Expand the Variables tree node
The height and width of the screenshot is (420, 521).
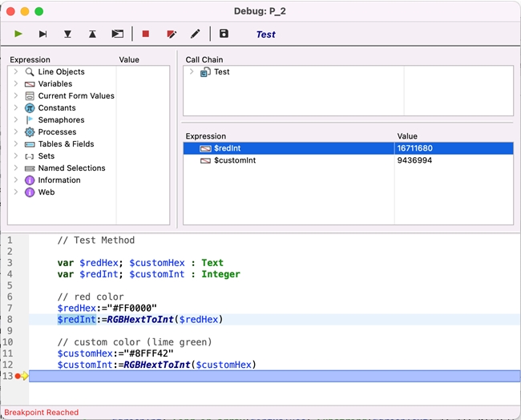coord(16,84)
